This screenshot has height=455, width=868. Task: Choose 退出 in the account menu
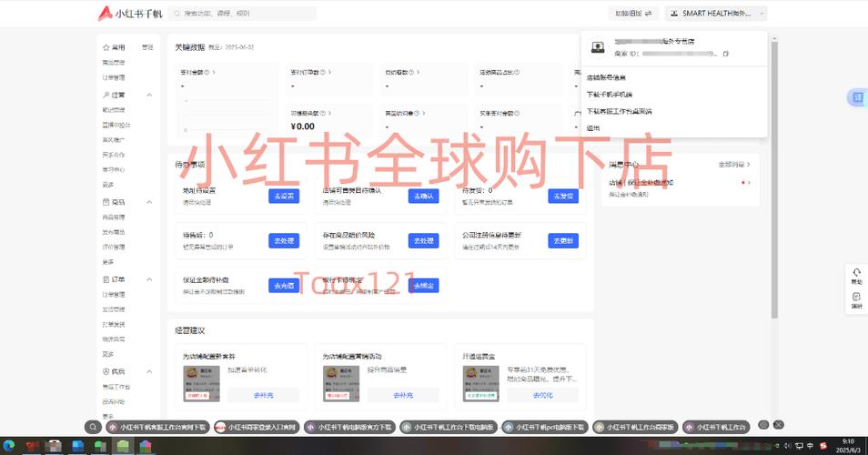pos(593,127)
